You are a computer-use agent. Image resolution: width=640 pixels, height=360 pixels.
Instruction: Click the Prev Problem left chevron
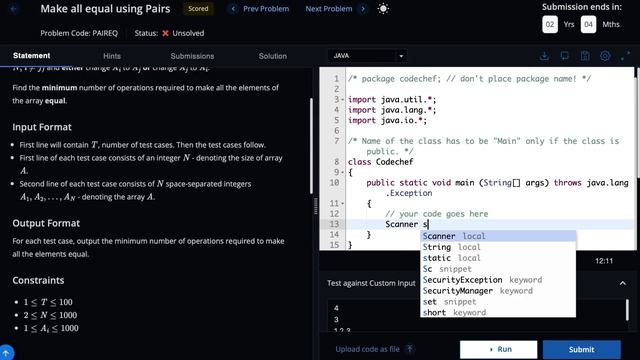click(x=233, y=9)
